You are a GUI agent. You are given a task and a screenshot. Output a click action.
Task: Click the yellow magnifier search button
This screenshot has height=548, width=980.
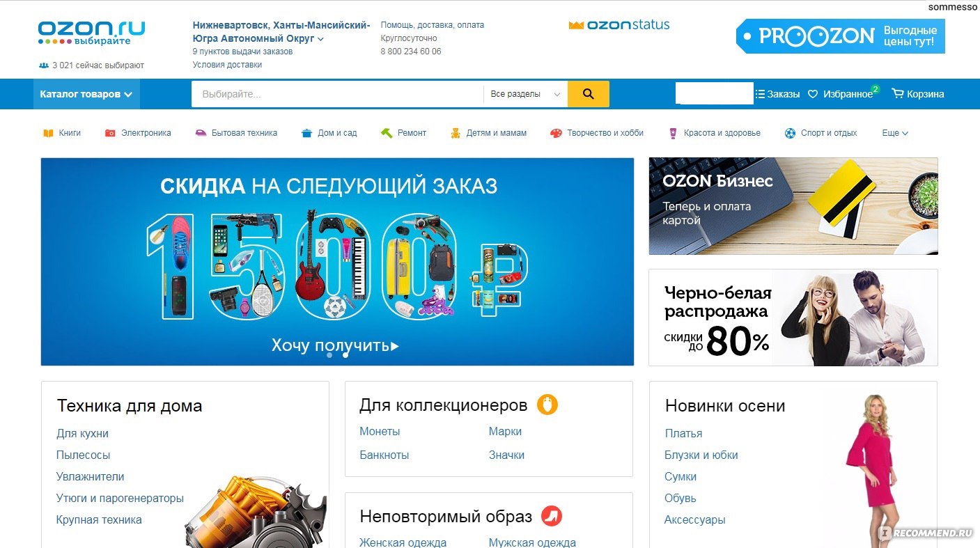pyautogui.click(x=588, y=94)
